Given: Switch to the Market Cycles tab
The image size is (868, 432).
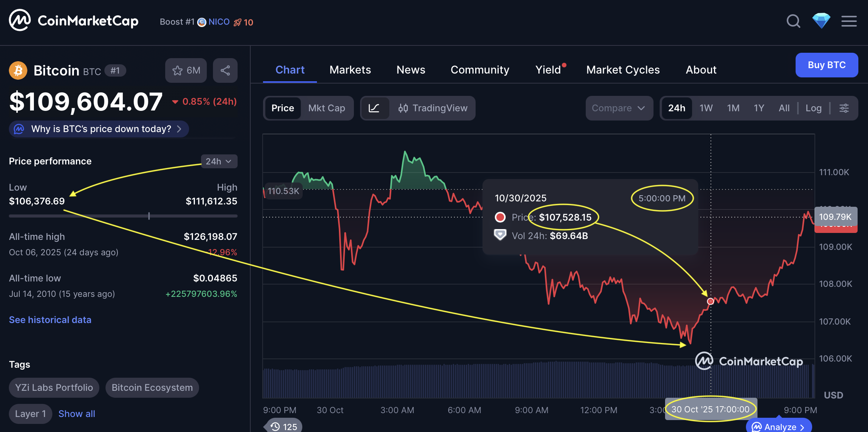Looking at the screenshot, I should (x=623, y=70).
